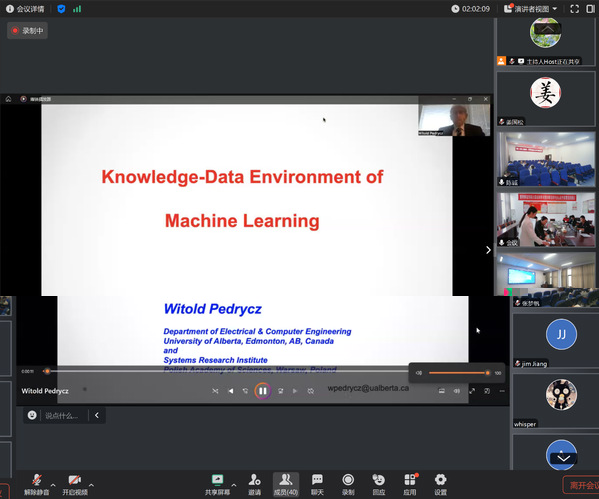Open the 成员(40) members panel
The image size is (599, 499).
[x=286, y=484]
